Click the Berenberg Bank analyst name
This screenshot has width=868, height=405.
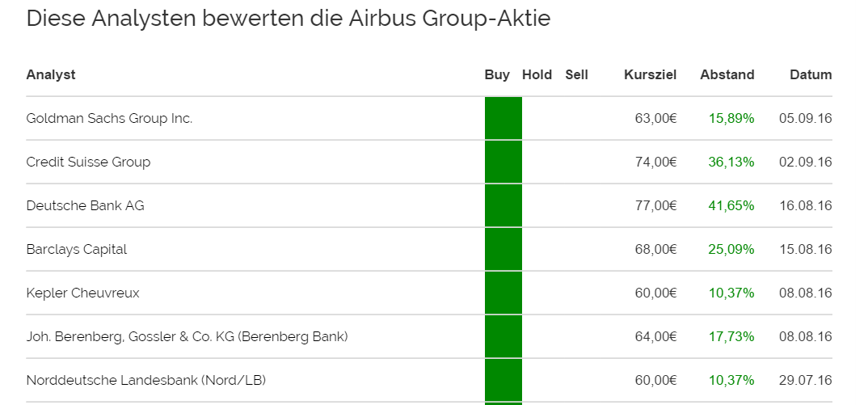click(187, 337)
